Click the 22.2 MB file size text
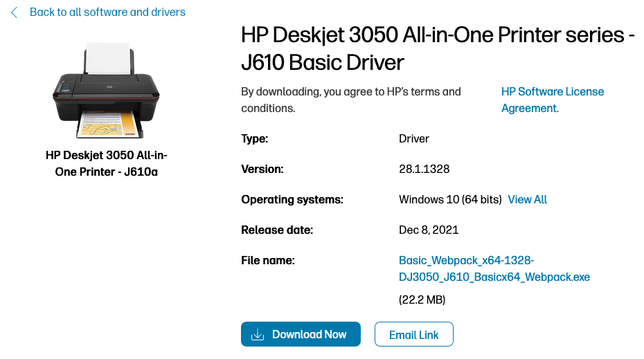 (x=422, y=300)
